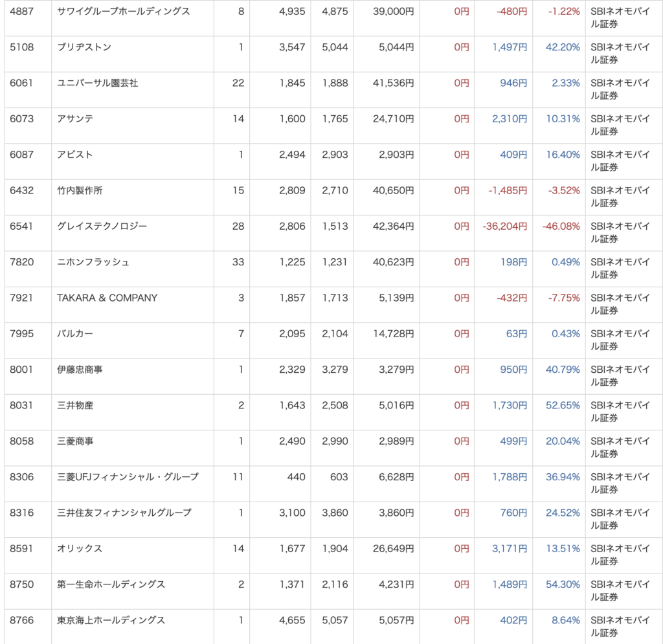
Task: Select 三井住友フィナンシャルグループ name
Action: [124, 513]
